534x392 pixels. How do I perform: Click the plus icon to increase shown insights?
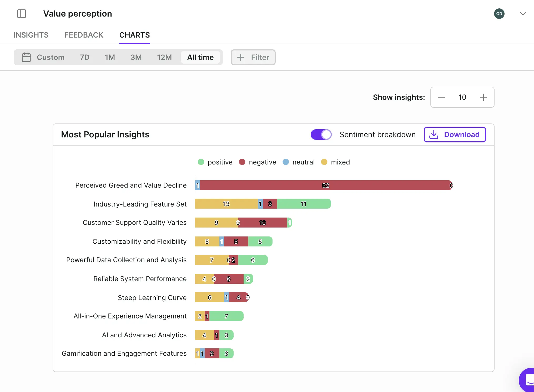483,97
